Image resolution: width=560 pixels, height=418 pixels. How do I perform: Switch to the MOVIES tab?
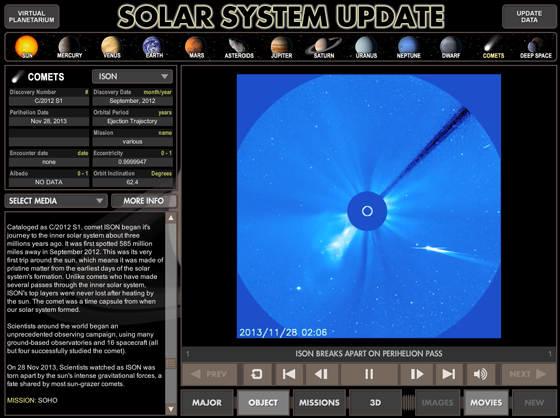(x=486, y=403)
